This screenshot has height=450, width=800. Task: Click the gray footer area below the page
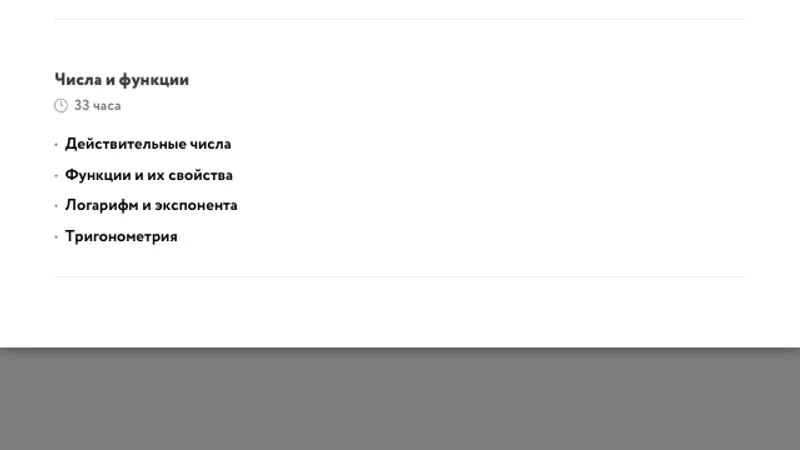pyautogui.click(x=400, y=399)
